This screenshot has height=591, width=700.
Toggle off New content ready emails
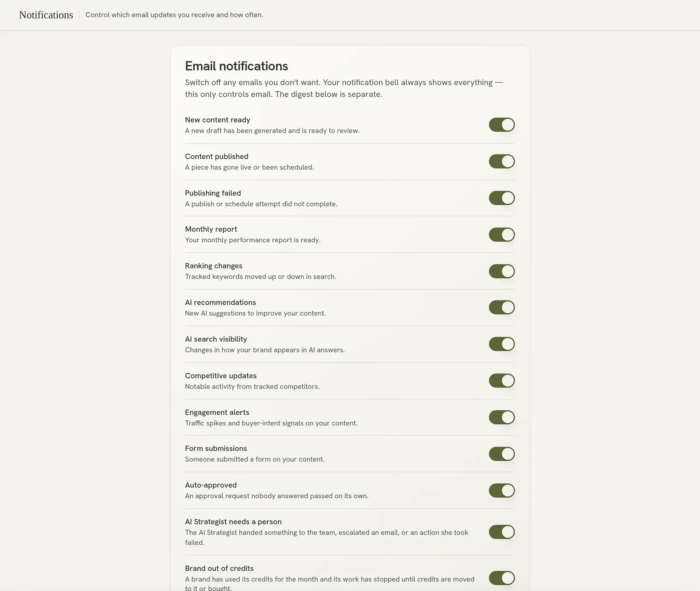[502, 125]
